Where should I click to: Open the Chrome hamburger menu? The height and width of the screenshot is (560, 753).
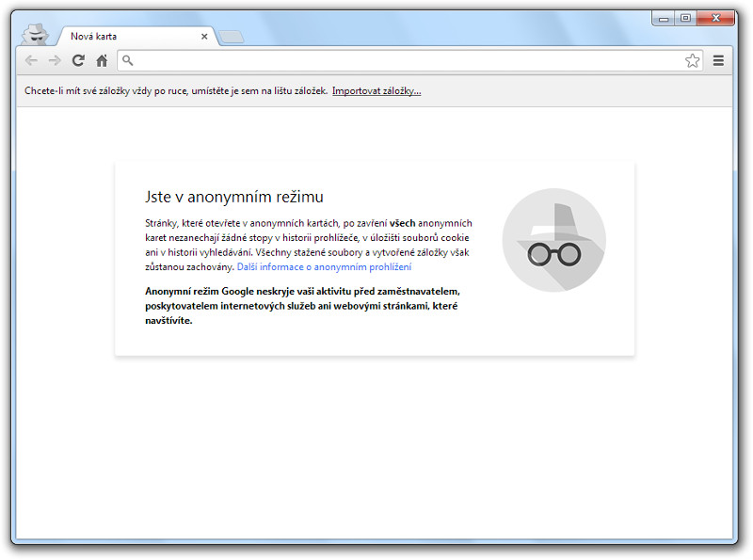coord(718,60)
